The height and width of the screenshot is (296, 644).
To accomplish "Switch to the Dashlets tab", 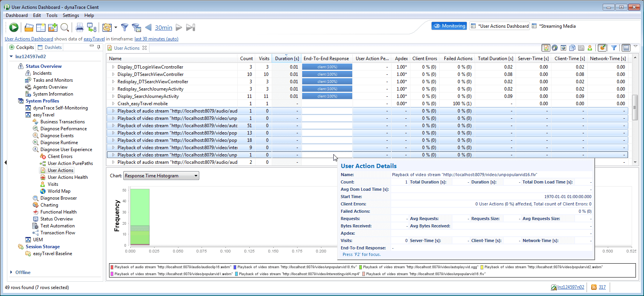I will click(x=50, y=47).
